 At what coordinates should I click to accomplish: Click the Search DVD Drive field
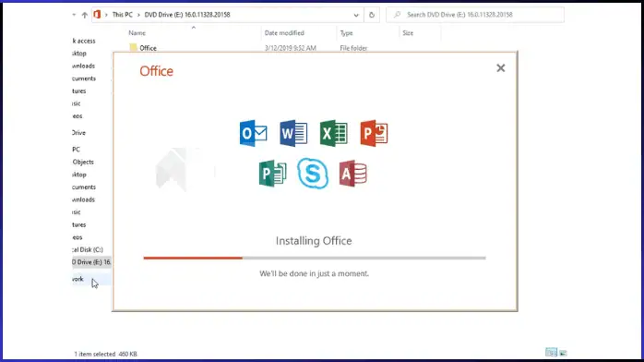coord(475,15)
